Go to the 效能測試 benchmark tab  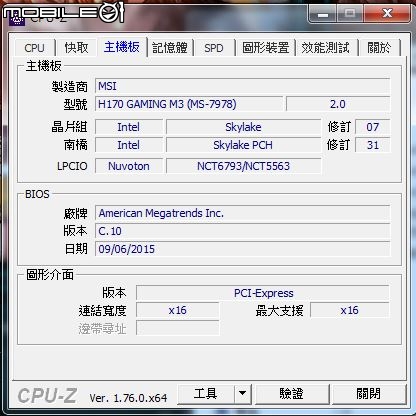326,48
